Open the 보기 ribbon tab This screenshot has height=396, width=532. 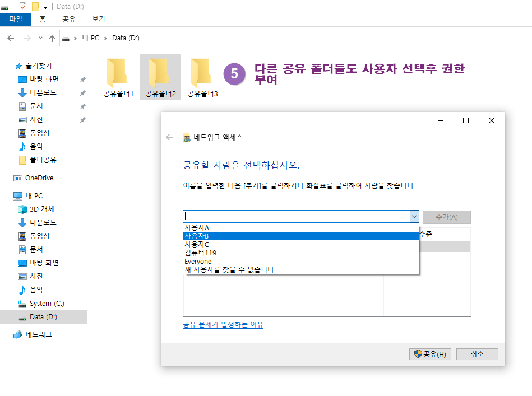tap(99, 20)
